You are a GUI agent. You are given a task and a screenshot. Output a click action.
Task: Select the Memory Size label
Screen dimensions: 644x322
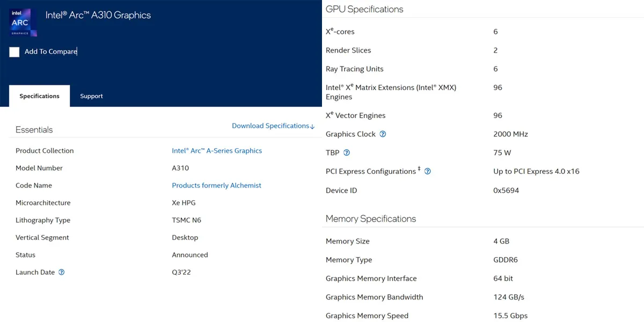(x=348, y=241)
